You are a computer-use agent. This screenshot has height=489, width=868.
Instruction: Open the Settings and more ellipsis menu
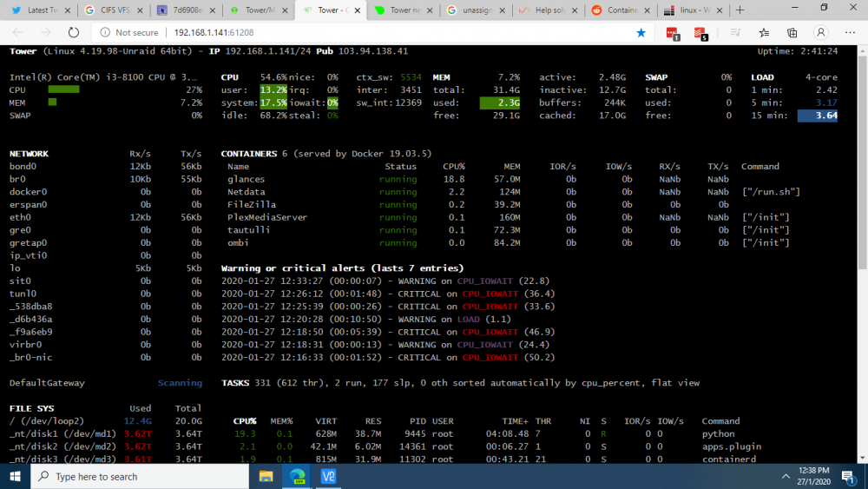pyautogui.click(x=851, y=33)
